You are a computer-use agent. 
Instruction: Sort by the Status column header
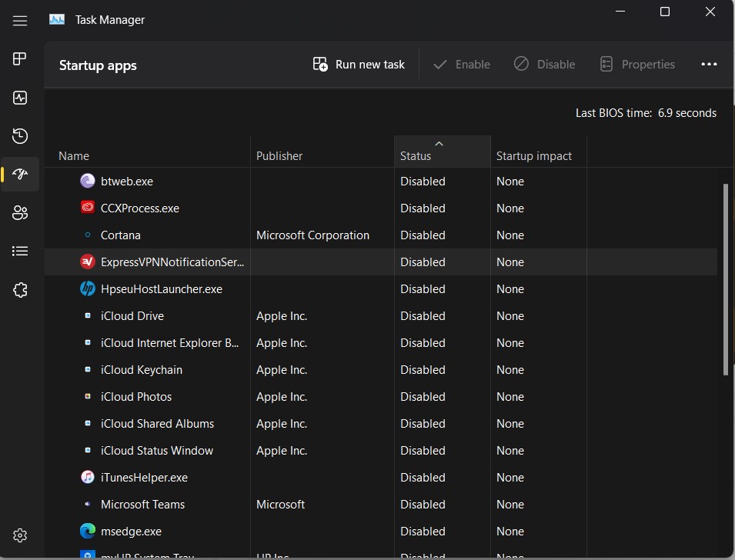tap(442, 155)
